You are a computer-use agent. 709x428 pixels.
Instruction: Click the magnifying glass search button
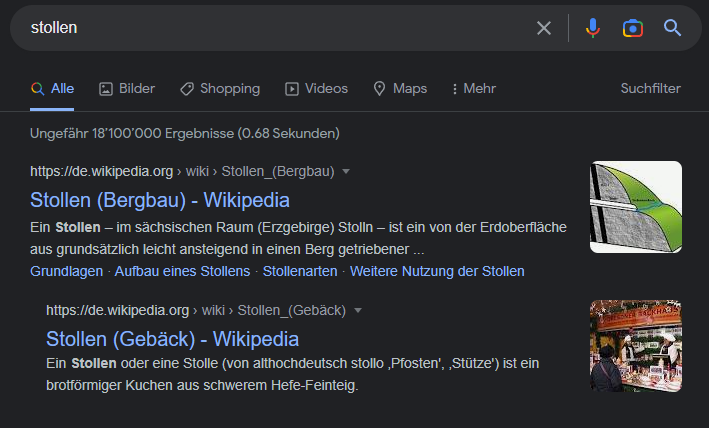coord(672,28)
